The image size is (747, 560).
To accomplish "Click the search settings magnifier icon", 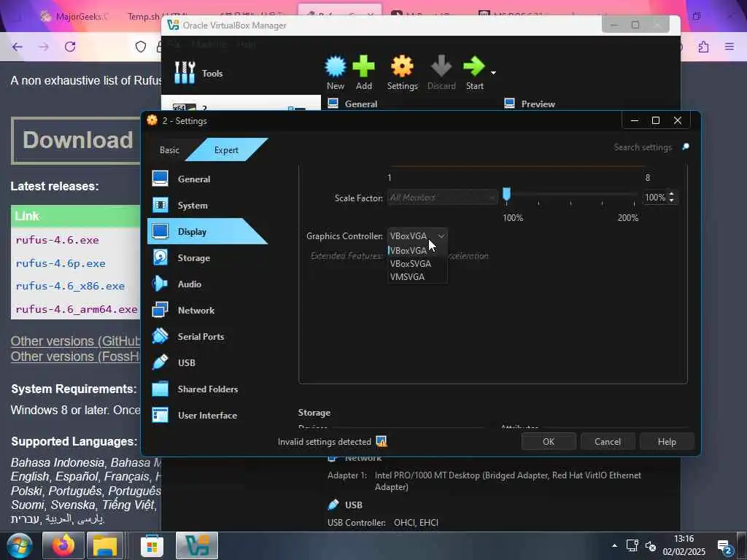I will pos(686,147).
